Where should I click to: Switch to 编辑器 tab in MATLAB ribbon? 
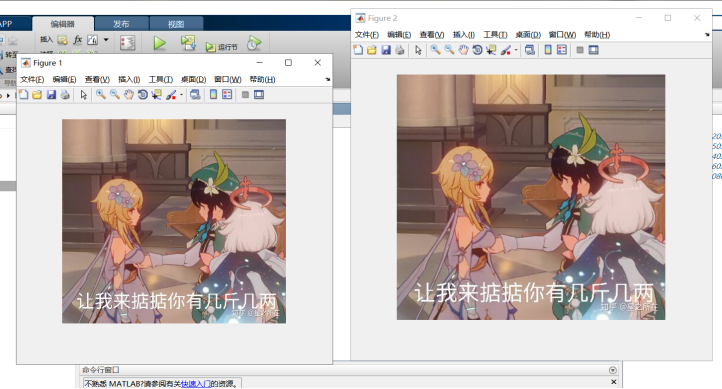[x=63, y=24]
